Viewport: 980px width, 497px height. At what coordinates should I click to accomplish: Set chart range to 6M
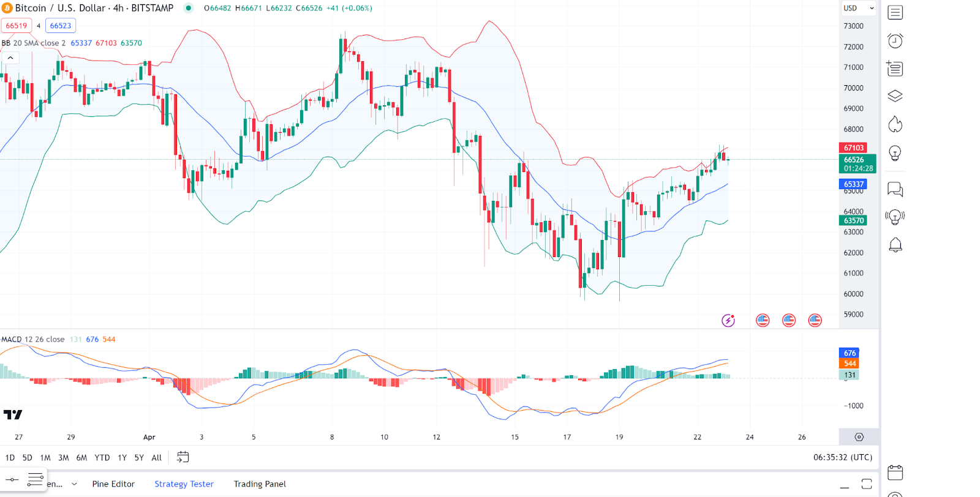tap(81, 458)
